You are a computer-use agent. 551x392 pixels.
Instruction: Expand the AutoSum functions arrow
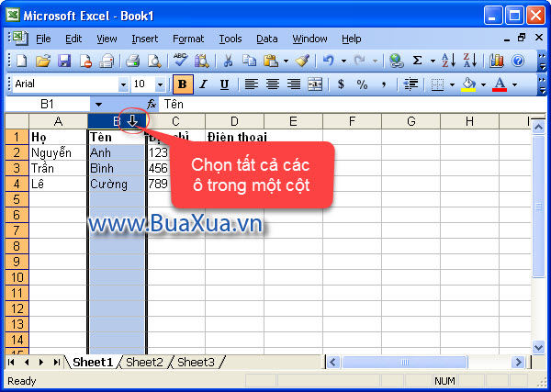point(433,62)
